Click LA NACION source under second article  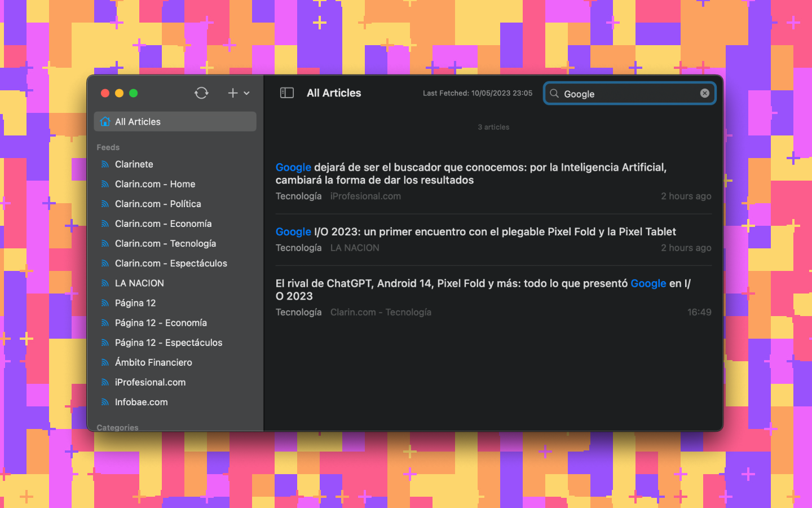tap(355, 248)
